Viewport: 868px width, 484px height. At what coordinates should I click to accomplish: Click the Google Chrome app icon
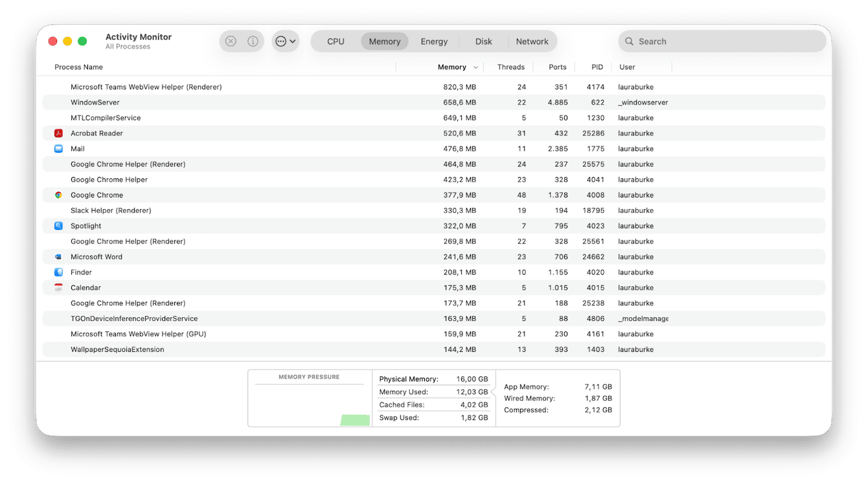(58, 194)
